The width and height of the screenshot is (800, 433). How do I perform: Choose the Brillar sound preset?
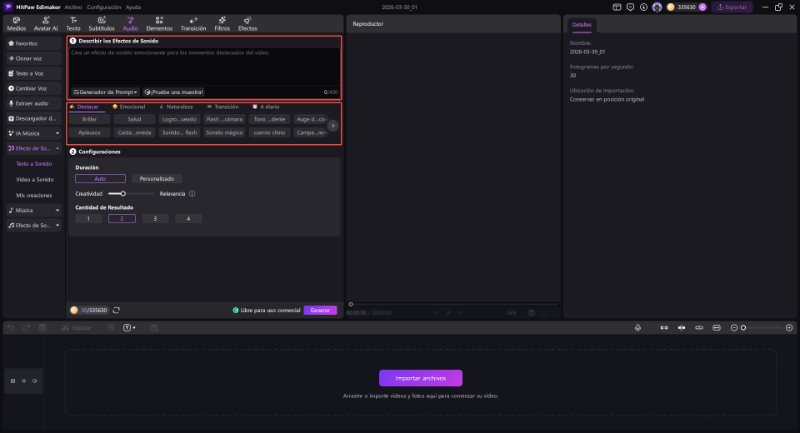coord(89,119)
